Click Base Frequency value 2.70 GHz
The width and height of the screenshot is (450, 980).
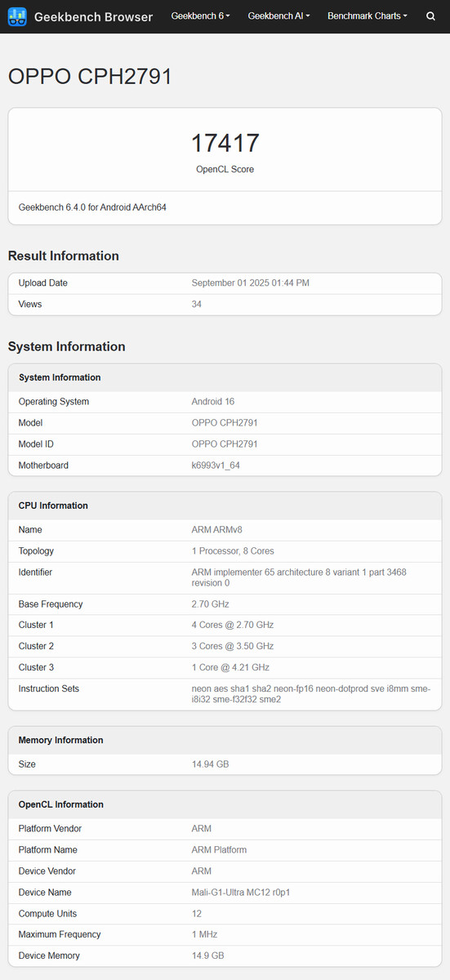pos(211,604)
